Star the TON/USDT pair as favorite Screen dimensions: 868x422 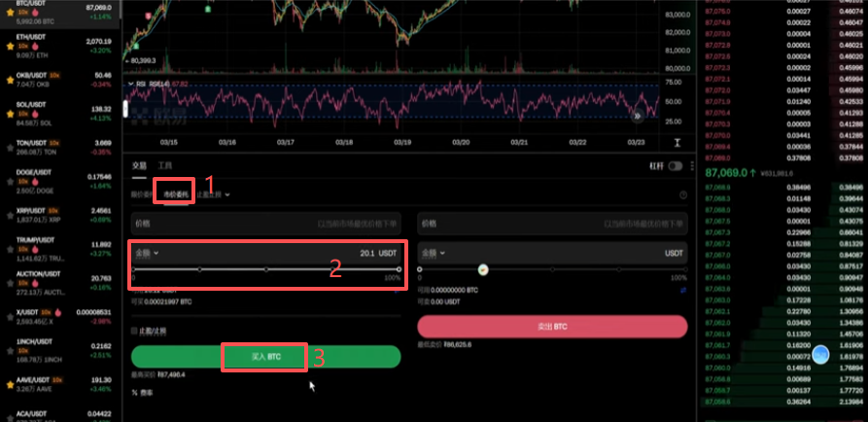10,148
